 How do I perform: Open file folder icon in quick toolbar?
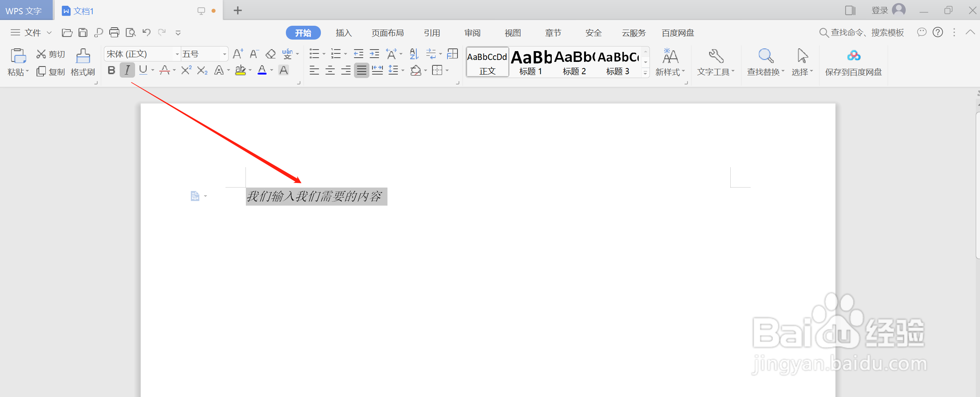[67, 33]
